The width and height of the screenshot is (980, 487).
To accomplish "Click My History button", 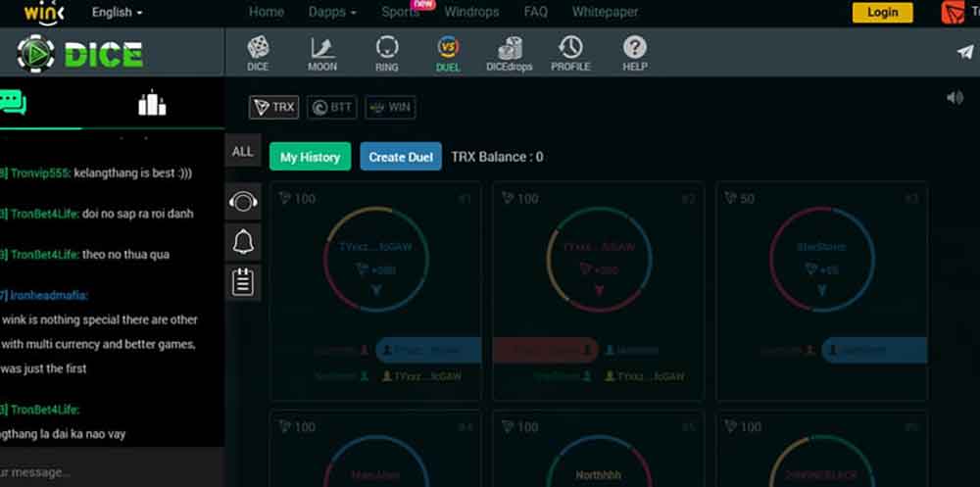I will [310, 157].
